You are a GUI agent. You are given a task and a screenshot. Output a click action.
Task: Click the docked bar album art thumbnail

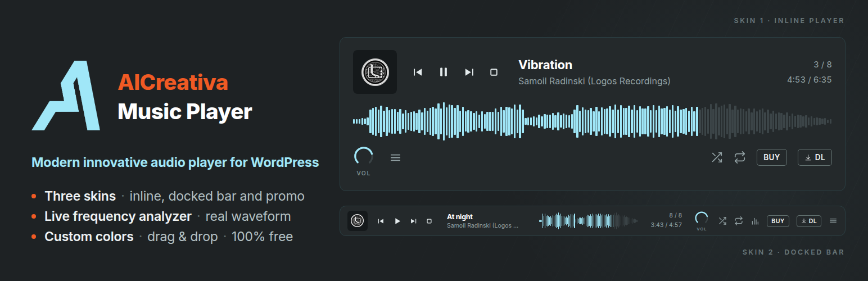pyautogui.click(x=358, y=221)
